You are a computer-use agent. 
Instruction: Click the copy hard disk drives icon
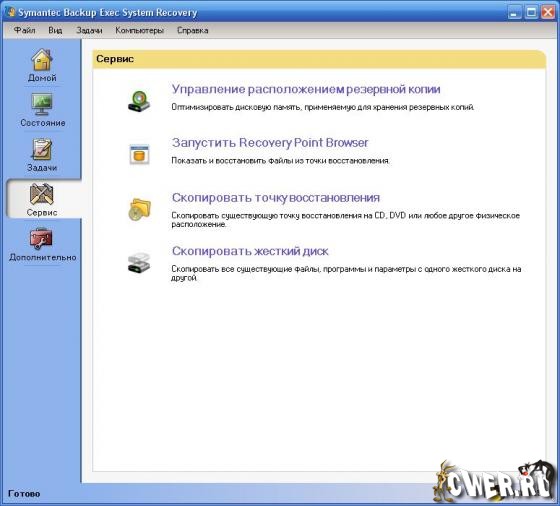click(139, 263)
